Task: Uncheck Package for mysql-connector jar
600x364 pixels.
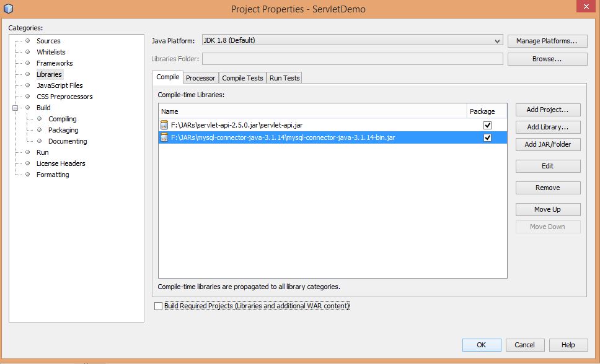Action: 487,137
